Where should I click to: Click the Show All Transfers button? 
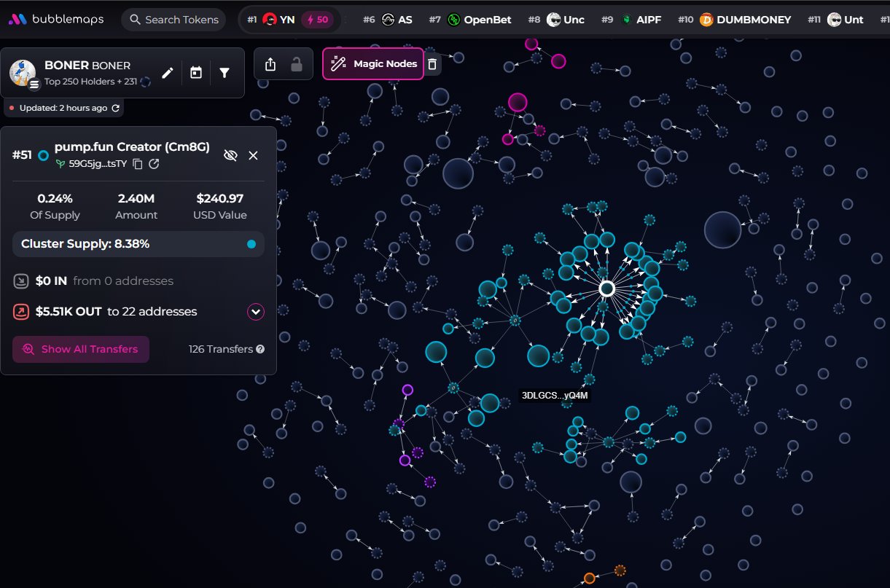81,349
